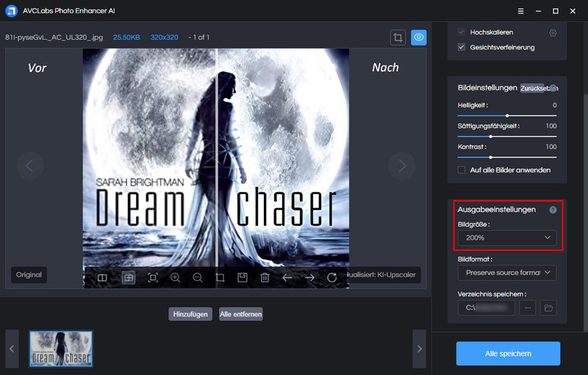The height and width of the screenshot is (375, 588).
Task: Click the refresh circular arrow icon
Action: tap(332, 278)
